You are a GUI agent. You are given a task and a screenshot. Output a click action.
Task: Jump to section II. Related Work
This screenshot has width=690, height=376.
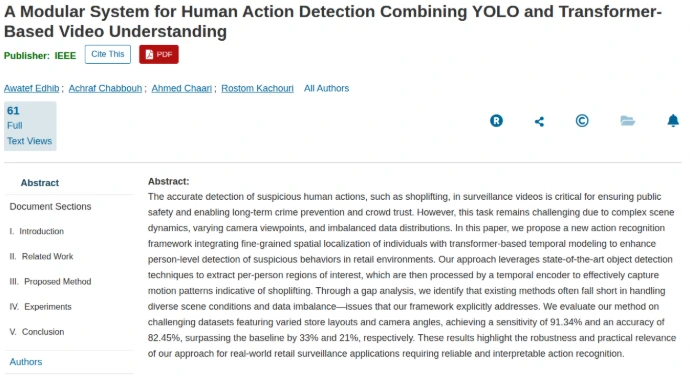(41, 256)
